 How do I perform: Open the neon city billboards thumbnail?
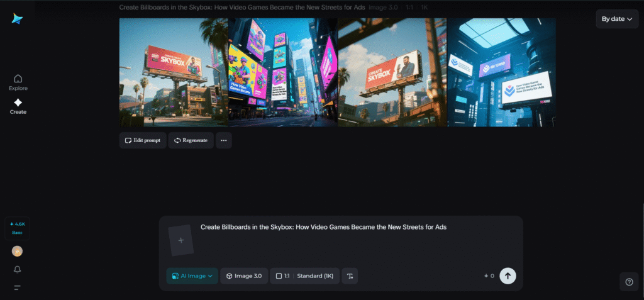point(283,72)
